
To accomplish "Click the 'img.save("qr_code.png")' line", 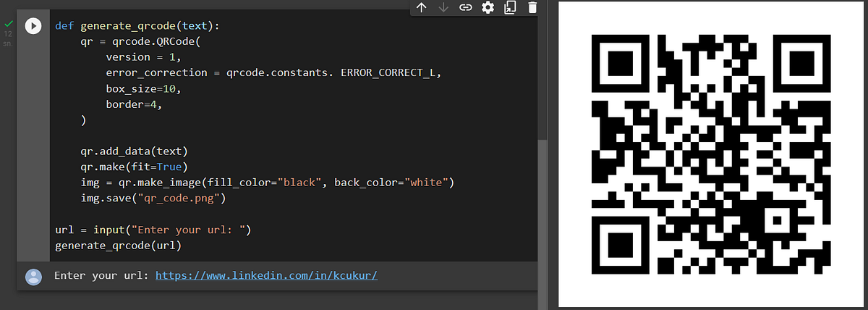I will coord(153,198).
